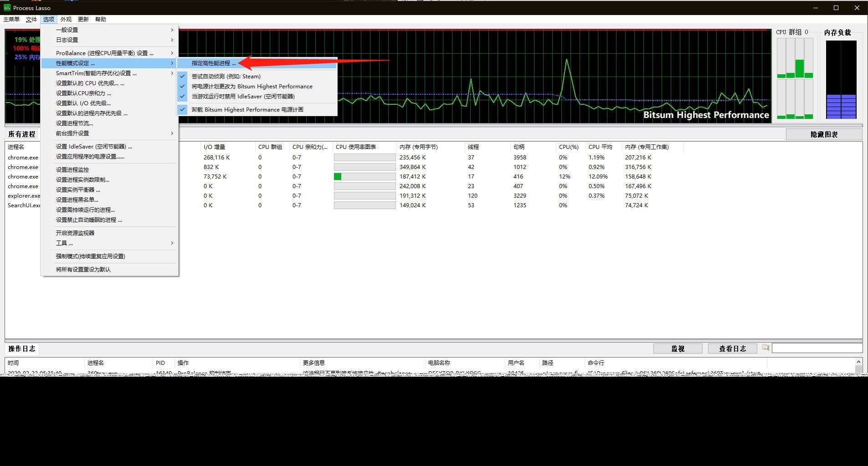Expand the 性能模式设定 submenu
This screenshot has height=466, width=868.
[109, 63]
